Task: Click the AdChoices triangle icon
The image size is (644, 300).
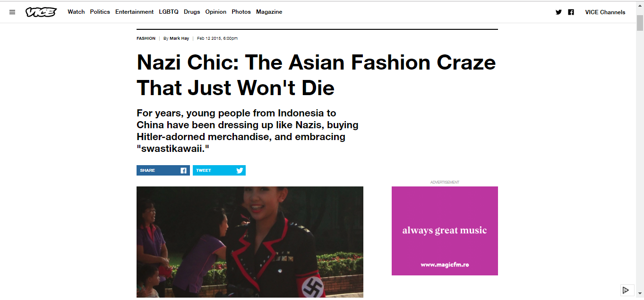Action: click(626, 290)
